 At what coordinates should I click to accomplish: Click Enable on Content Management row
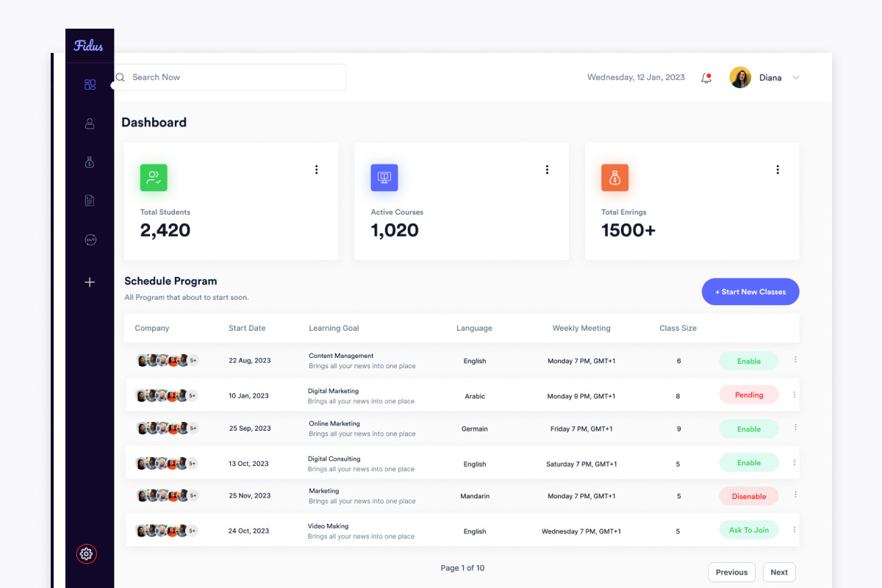[749, 361]
